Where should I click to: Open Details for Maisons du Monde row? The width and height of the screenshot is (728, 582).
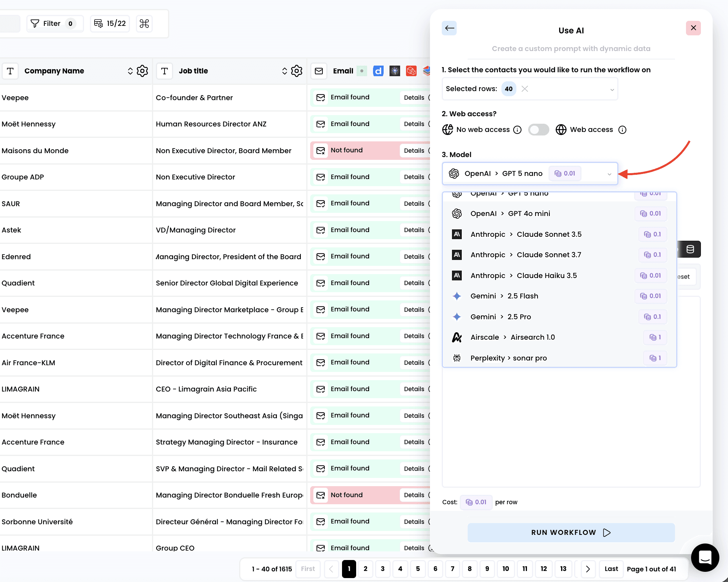coord(414,151)
